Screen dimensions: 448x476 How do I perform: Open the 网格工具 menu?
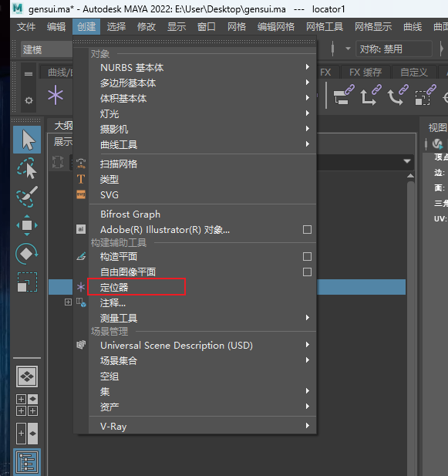[325, 27]
